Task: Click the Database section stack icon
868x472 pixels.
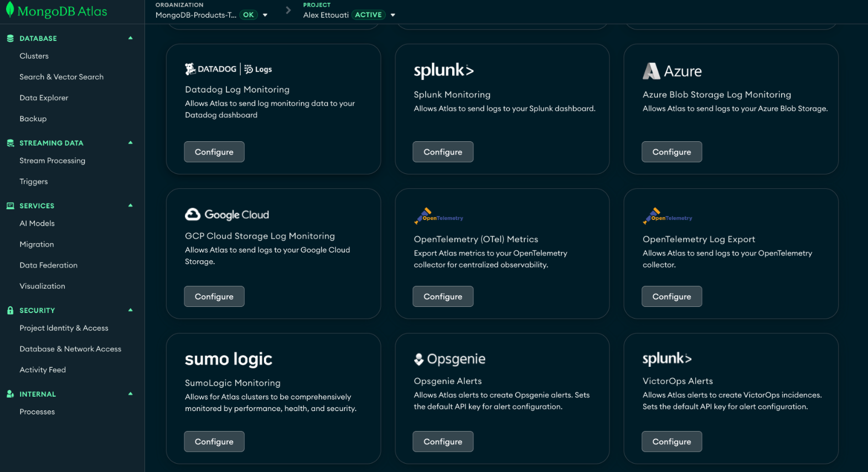Action: [10, 38]
